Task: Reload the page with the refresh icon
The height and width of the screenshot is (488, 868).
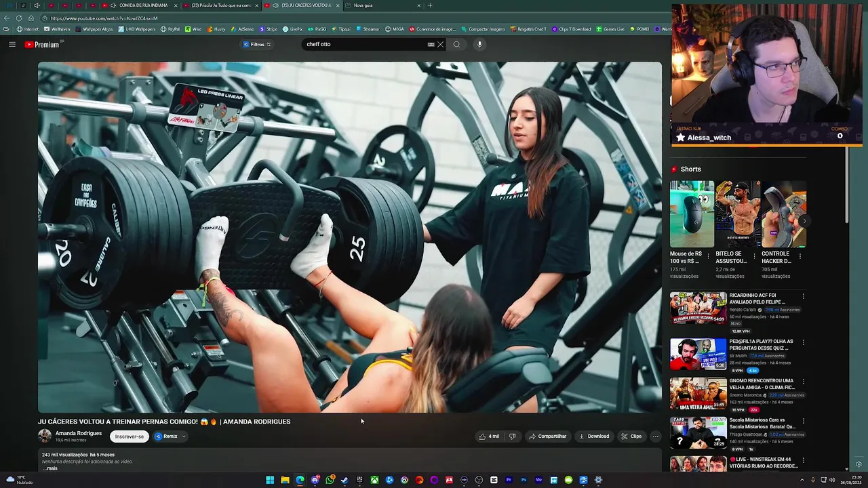Action: 19,18
